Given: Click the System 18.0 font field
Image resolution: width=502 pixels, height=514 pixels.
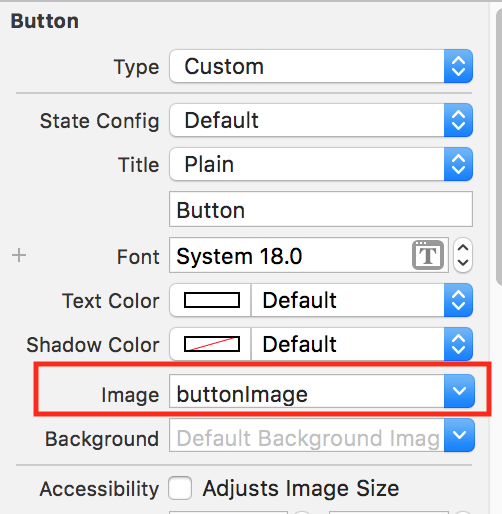Looking at the screenshot, I should coord(309,255).
